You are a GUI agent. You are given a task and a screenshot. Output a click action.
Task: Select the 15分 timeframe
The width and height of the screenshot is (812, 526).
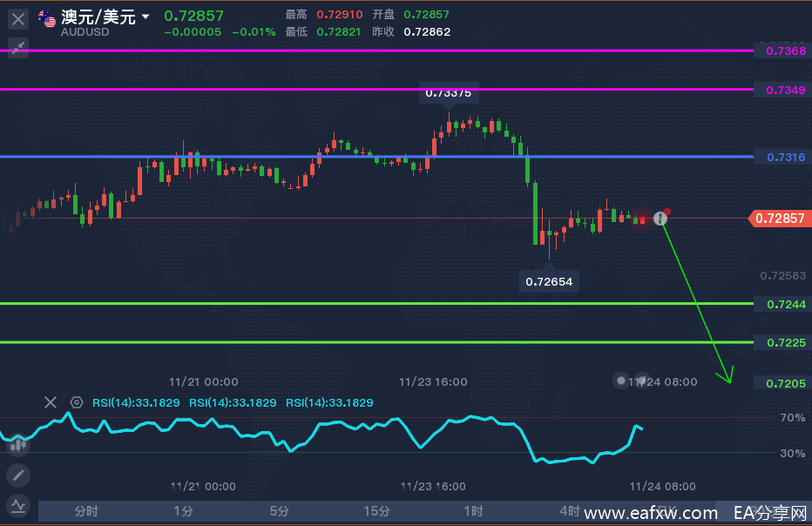click(x=376, y=510)
